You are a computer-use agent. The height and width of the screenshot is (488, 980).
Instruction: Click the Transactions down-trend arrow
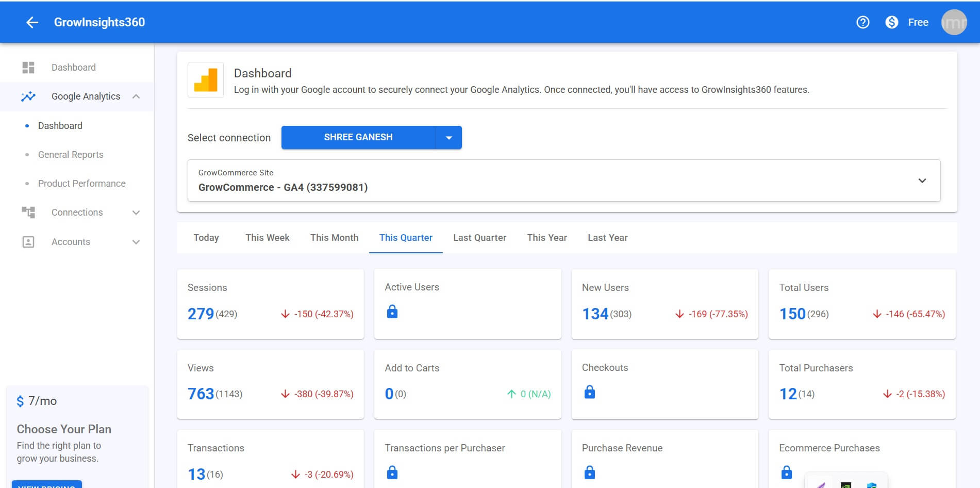coord(295,474)
